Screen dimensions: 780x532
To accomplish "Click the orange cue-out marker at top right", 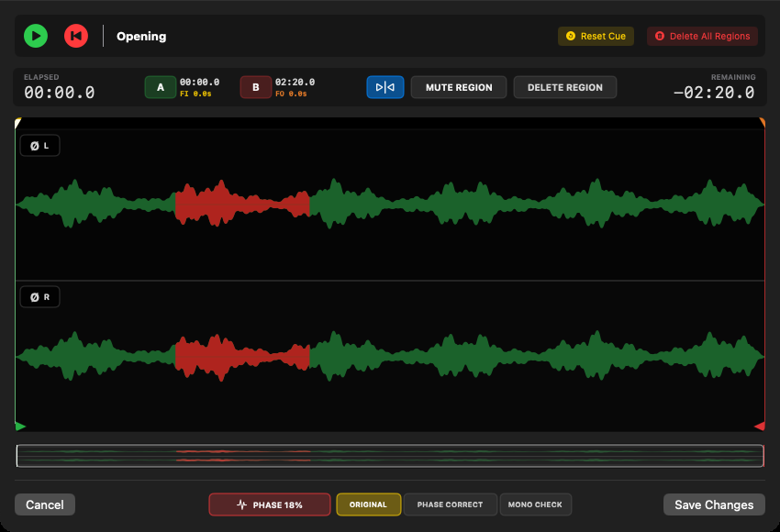I will tap(762, 122).
